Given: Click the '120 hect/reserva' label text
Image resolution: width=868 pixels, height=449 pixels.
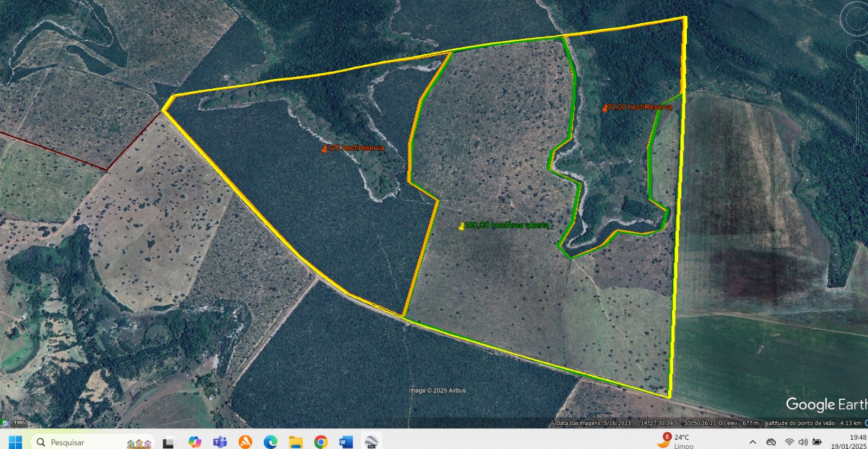Looking at the screenshot, I should tap(355, 147).
